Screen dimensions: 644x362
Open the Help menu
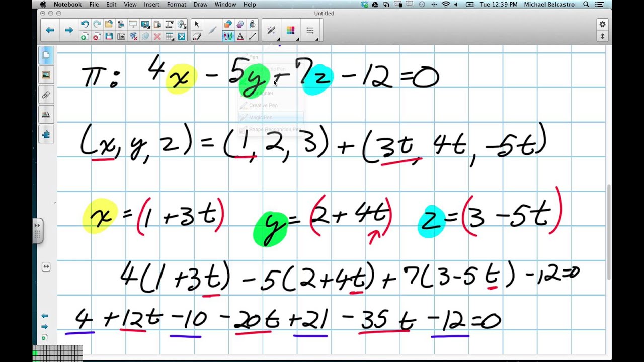[250, 5]
